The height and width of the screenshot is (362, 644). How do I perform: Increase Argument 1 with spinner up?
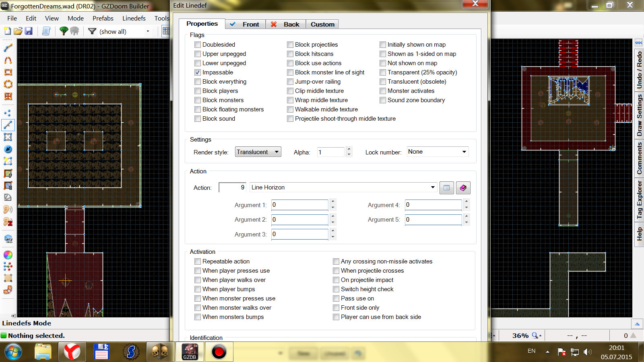coord(332,202)
